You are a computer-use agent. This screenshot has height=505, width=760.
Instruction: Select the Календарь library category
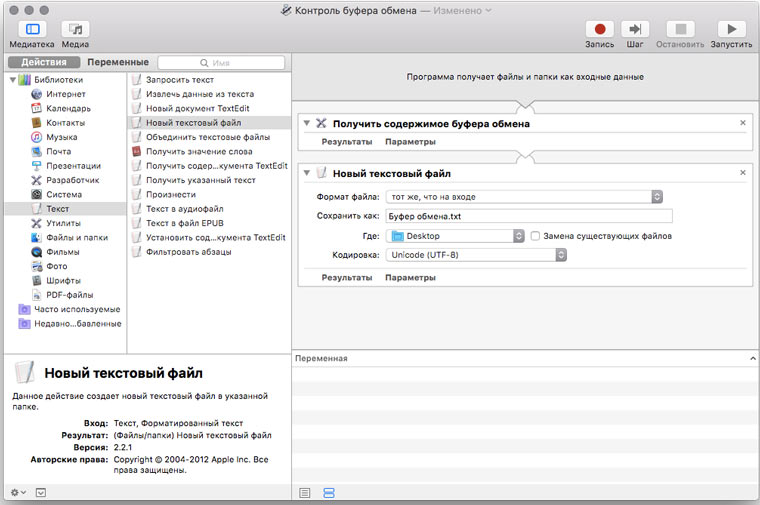pyautogui.click(x=68, y=109)
